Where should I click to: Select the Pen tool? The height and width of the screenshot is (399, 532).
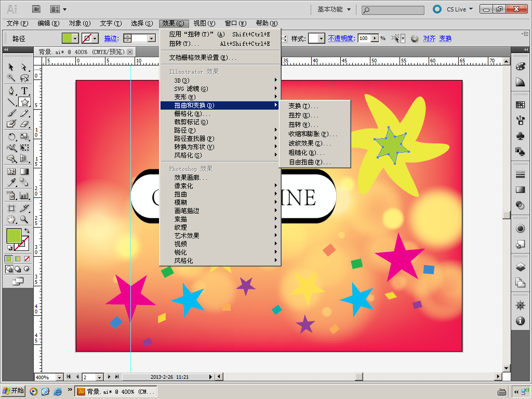point(11,90)
